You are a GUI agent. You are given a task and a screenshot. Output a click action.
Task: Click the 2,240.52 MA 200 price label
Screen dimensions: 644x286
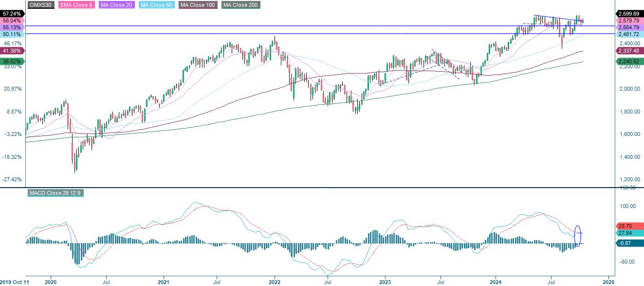pos(629,62)
